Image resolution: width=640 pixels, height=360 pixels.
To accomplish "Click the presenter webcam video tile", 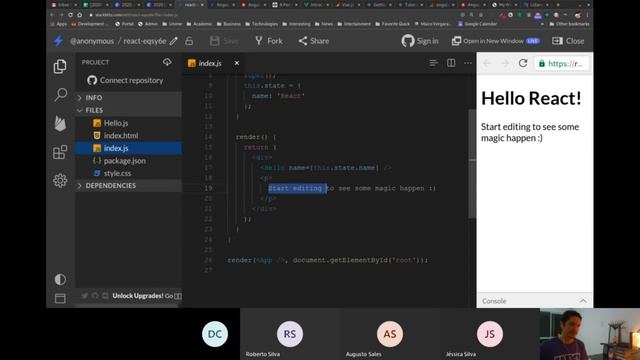I will (590, 334).
